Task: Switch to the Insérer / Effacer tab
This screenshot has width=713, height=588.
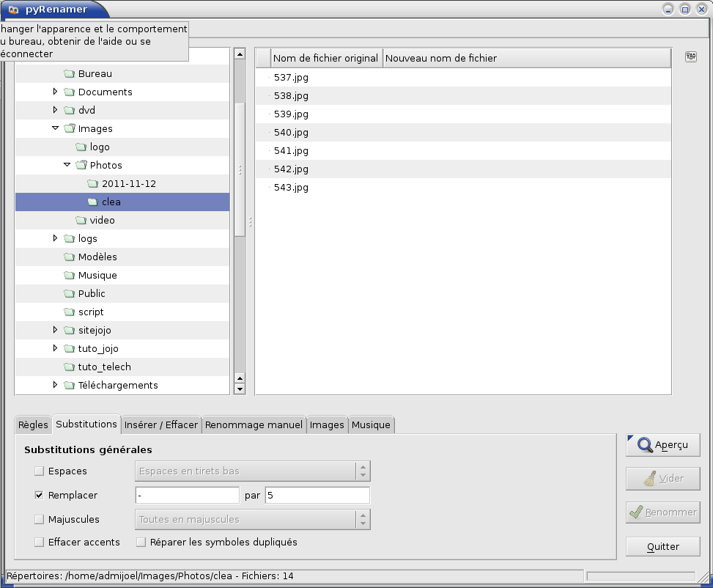Action: [x=161, y=425]
